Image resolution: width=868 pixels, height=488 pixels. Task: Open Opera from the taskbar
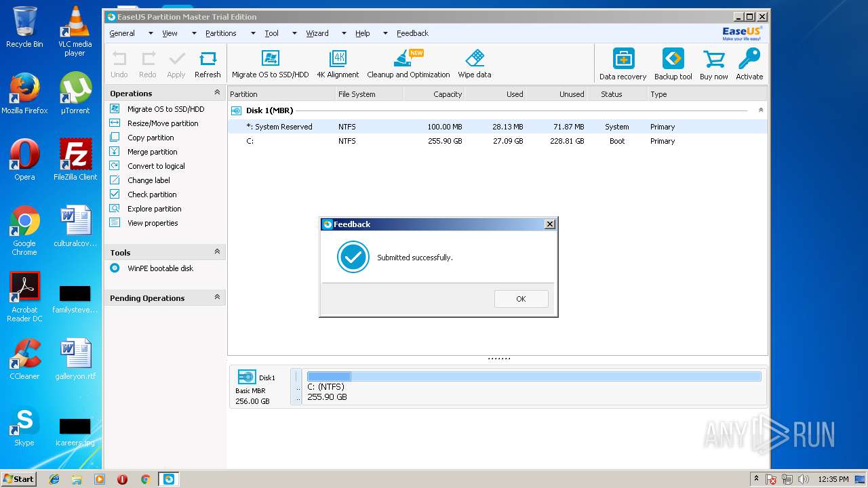[122, 479]
